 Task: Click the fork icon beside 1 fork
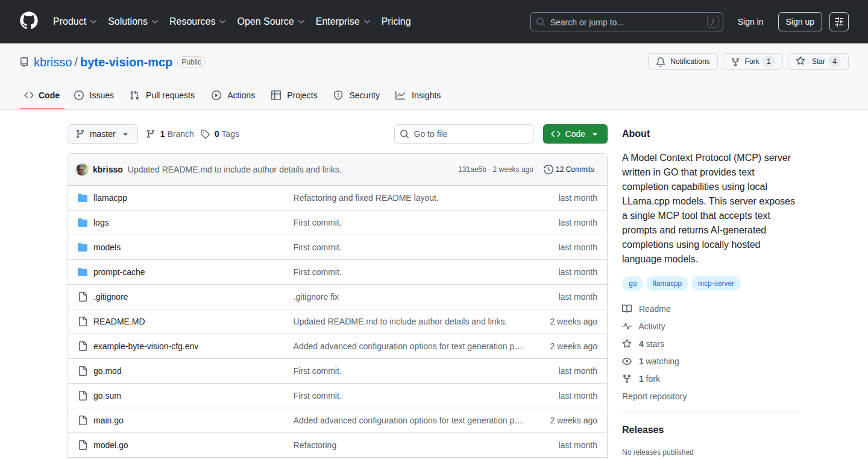click(627, 379)
